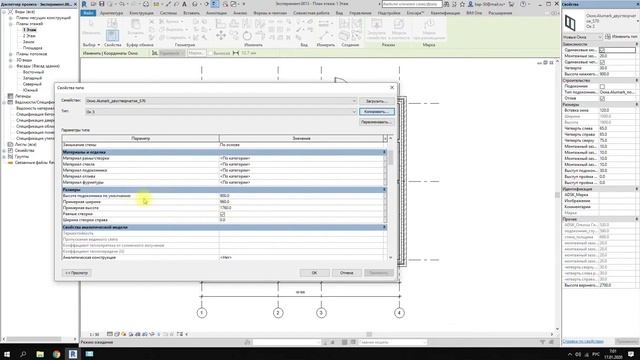Toggle the Выноска (Leader) checkbox in options bar

coord(210,53)
